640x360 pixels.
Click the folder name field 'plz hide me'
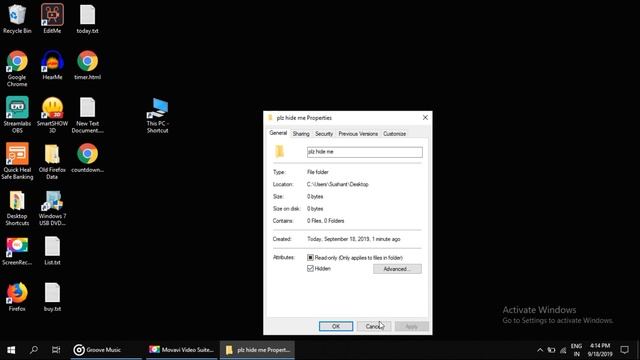[364, 152]
